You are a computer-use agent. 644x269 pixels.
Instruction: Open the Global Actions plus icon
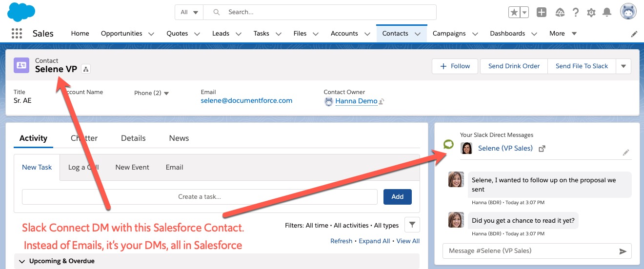click(542, 12)
